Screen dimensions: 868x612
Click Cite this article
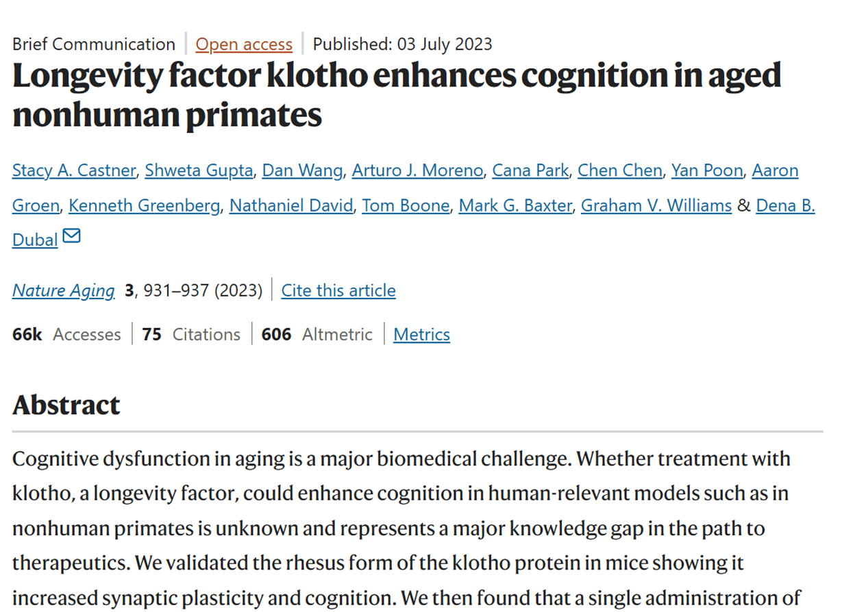[x=338, y=291]
